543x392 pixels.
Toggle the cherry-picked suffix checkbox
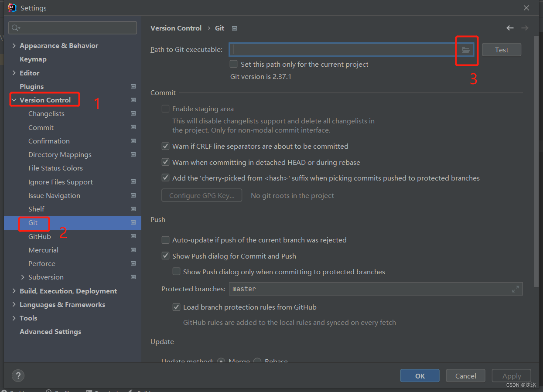click(x=165, y=178)
